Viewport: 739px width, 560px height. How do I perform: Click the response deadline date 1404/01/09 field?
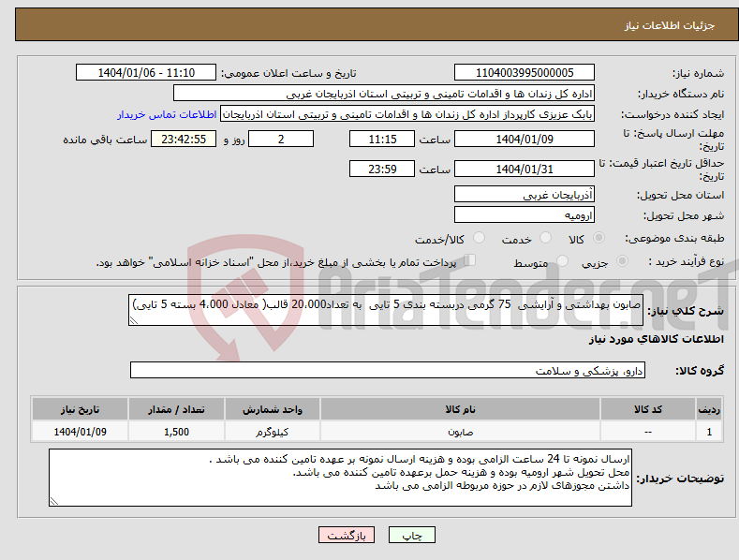[525, 139]
